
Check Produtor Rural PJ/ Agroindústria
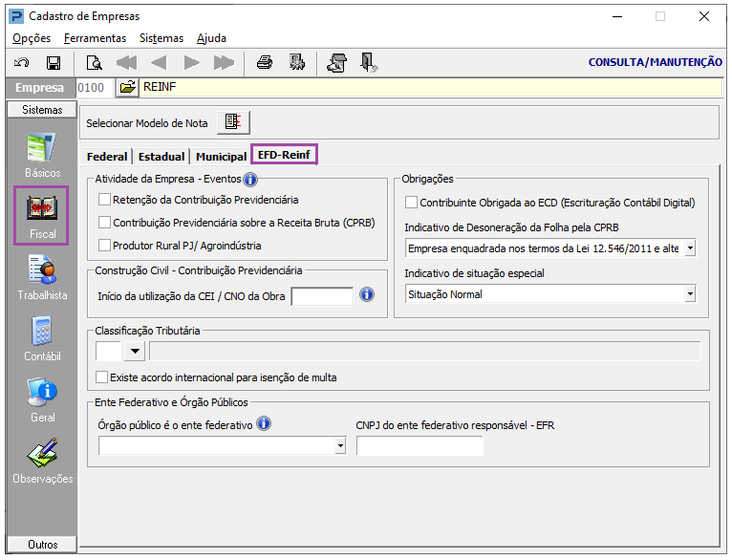[104, 246]
